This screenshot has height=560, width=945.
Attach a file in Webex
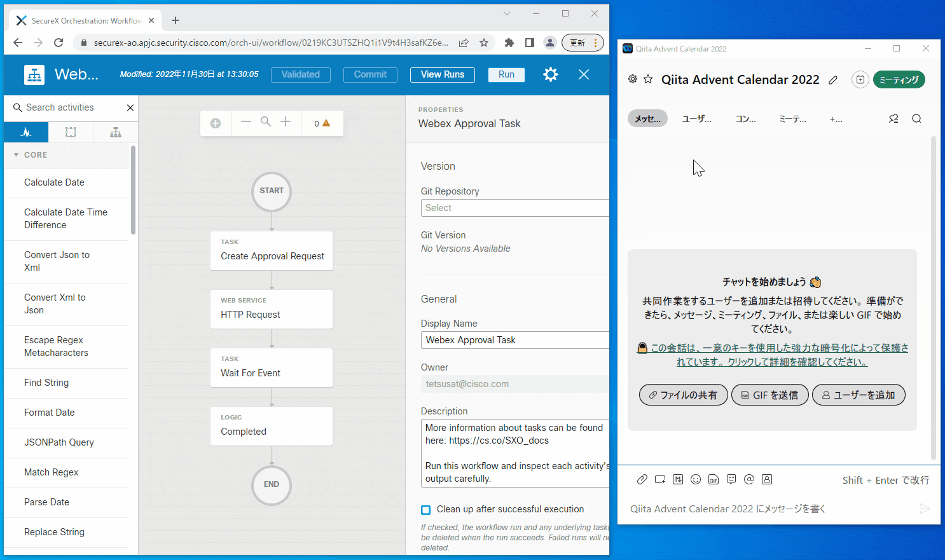642,479
